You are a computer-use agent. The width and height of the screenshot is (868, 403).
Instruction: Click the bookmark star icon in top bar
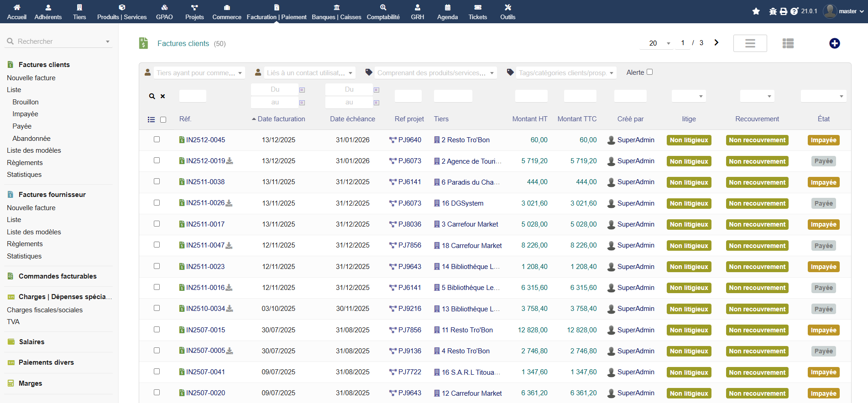coord(756,11)
